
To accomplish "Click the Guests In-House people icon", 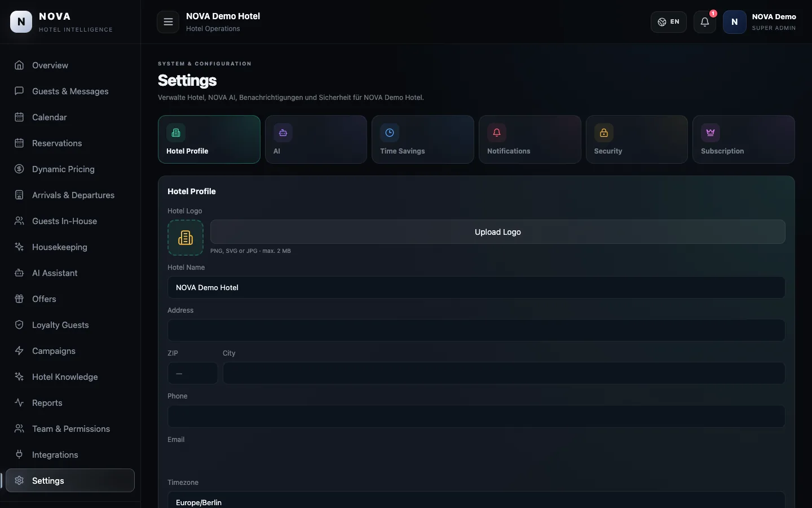I will point(19,221).
